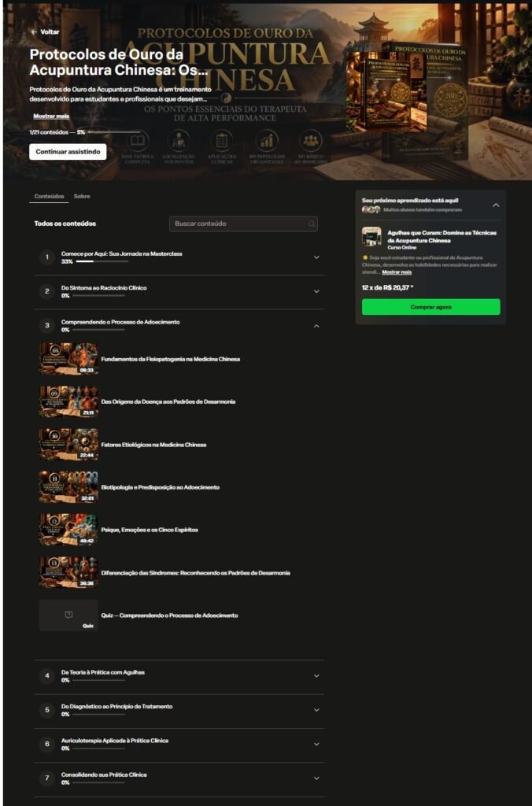Click module number 4 circle badge

(46, 675)
